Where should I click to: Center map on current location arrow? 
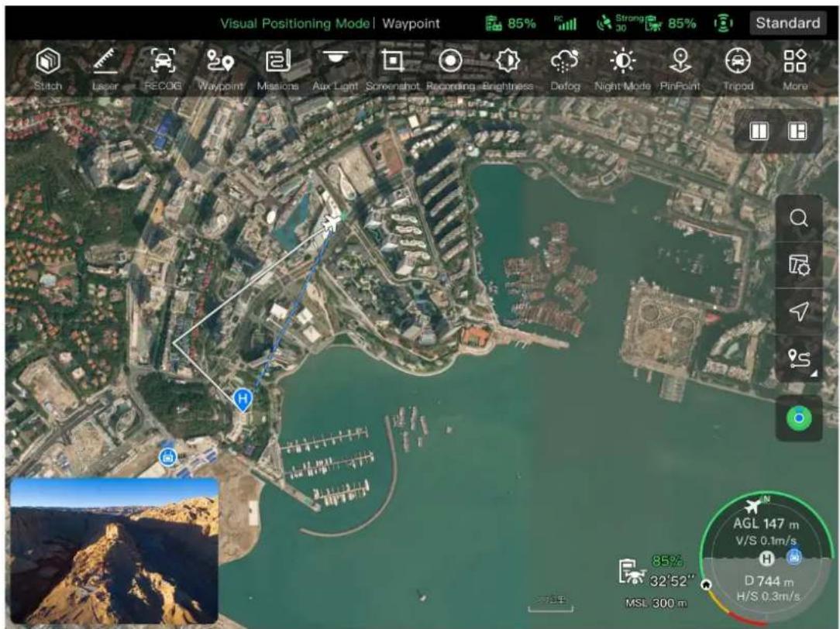(x=799, y=311)
